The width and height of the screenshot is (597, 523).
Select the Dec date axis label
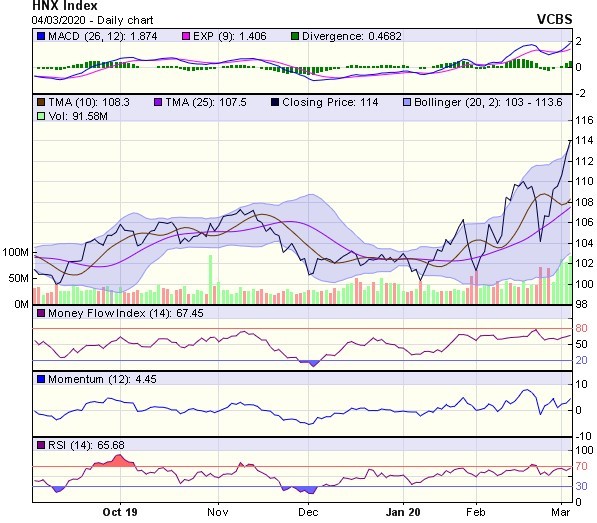(x=308, y=512)
